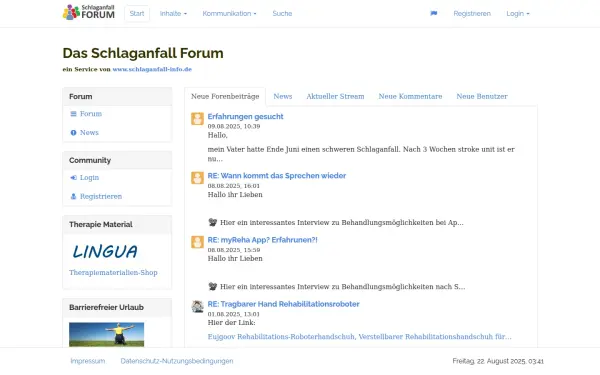Click the 08.08.2025, 15:59 timestamp
Screen dimensions: 600x375
click(234, 250)
